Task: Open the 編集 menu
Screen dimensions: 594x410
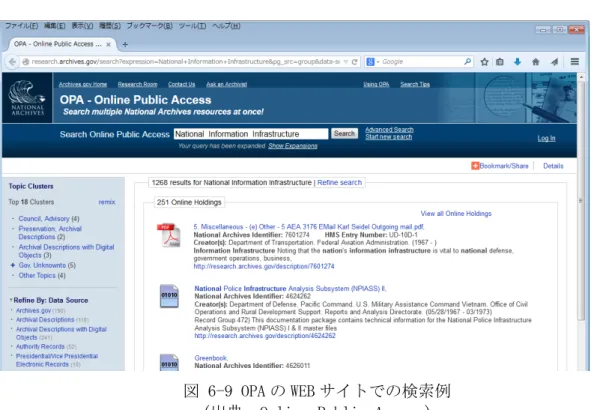Action: [55, 26]
